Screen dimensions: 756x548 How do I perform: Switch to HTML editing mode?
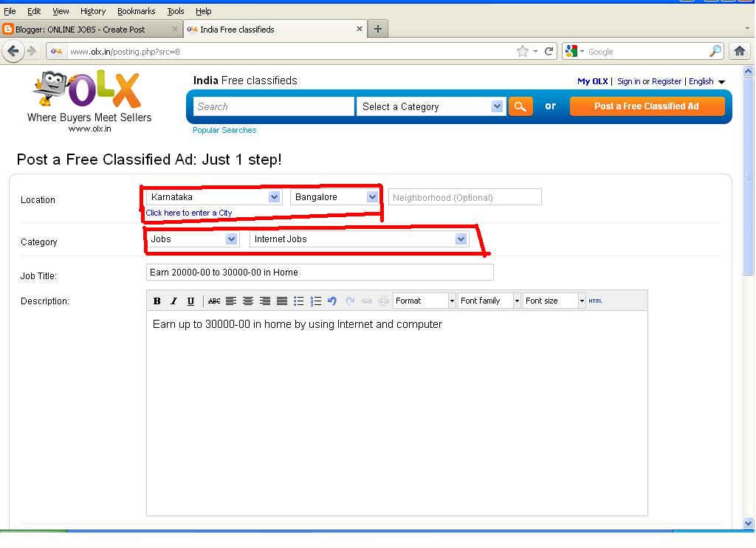tap(595, 301)
